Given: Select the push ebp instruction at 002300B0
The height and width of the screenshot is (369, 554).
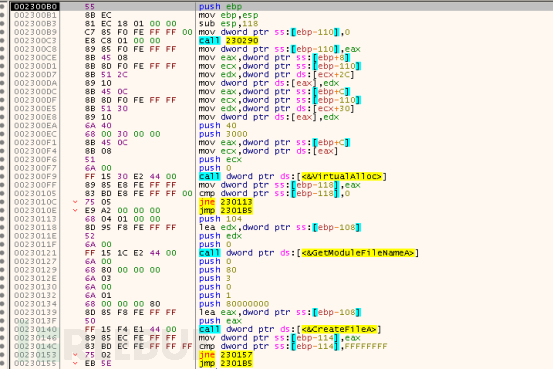Looking at the screenshot, I should 220,6.
